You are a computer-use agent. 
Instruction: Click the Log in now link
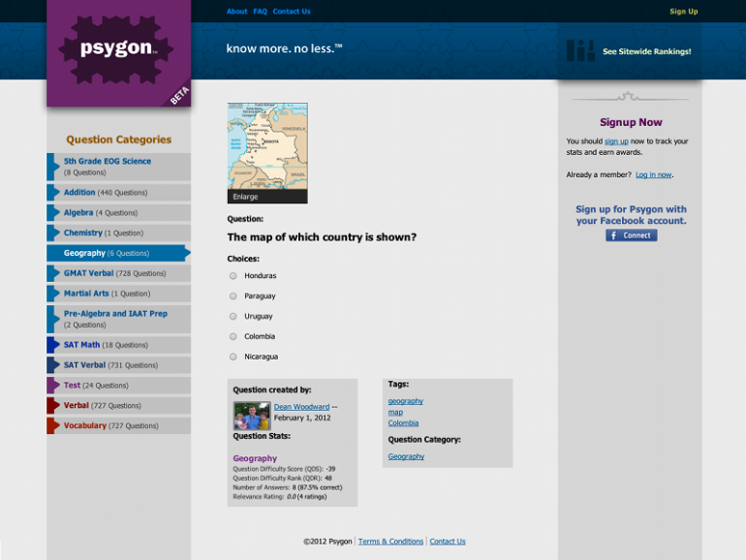[653, 174]
